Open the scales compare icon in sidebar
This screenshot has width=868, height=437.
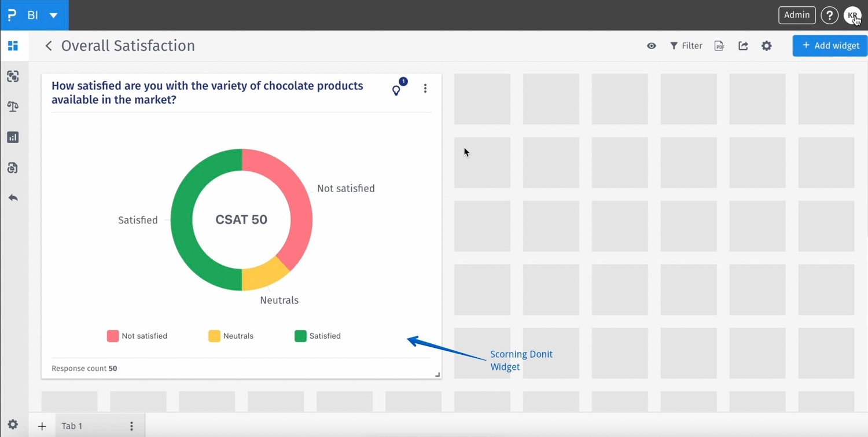pyautogui.click(x=13, y=107)
